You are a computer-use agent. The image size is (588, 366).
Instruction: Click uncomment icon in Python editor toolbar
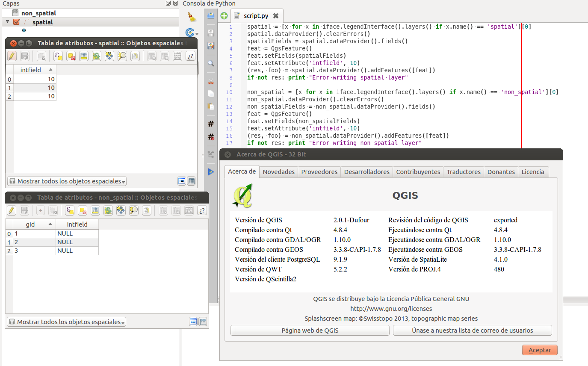pos(211,137)
